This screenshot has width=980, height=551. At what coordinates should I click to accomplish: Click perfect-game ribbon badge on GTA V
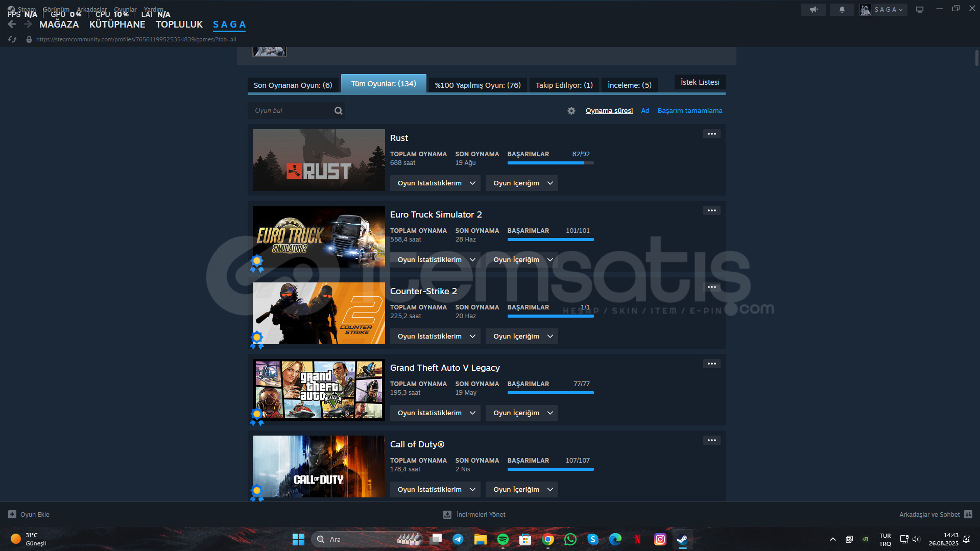(257, 417)
